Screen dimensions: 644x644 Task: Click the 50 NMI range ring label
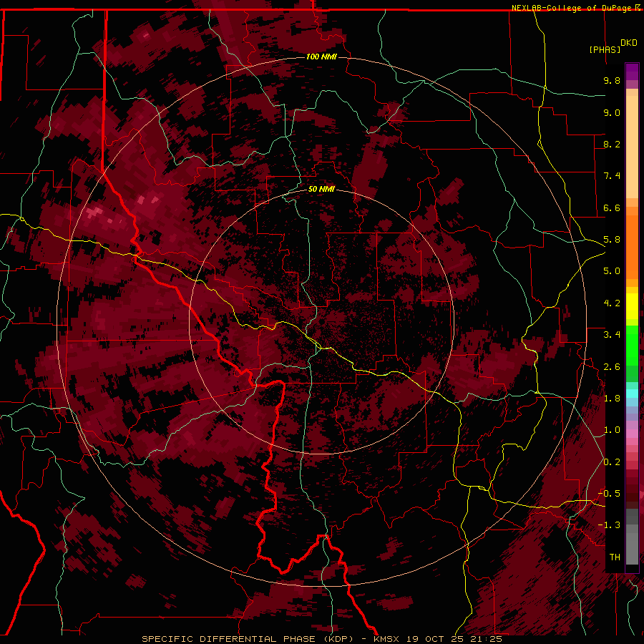(321, 190)
